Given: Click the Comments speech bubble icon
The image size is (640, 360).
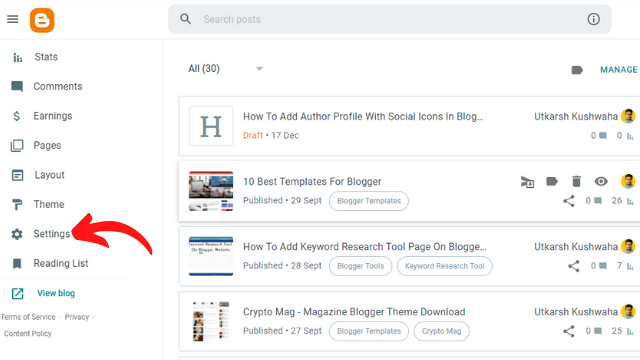Looking at the screenshot, I should (x=17, y=87).
